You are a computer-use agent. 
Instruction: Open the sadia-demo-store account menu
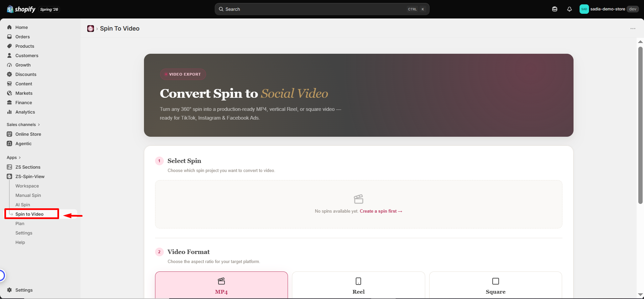coord(609,9)
